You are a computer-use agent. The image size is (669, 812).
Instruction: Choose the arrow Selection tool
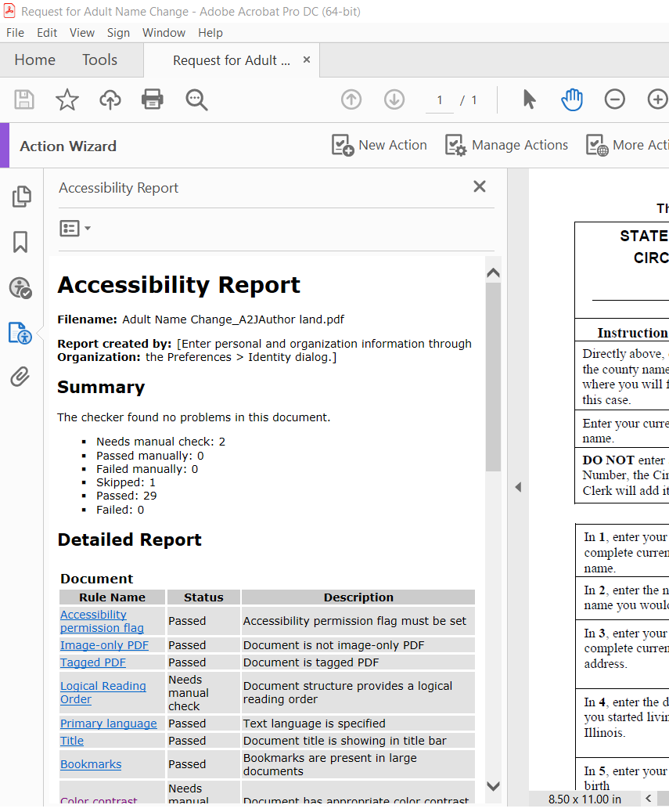(530, 99)
